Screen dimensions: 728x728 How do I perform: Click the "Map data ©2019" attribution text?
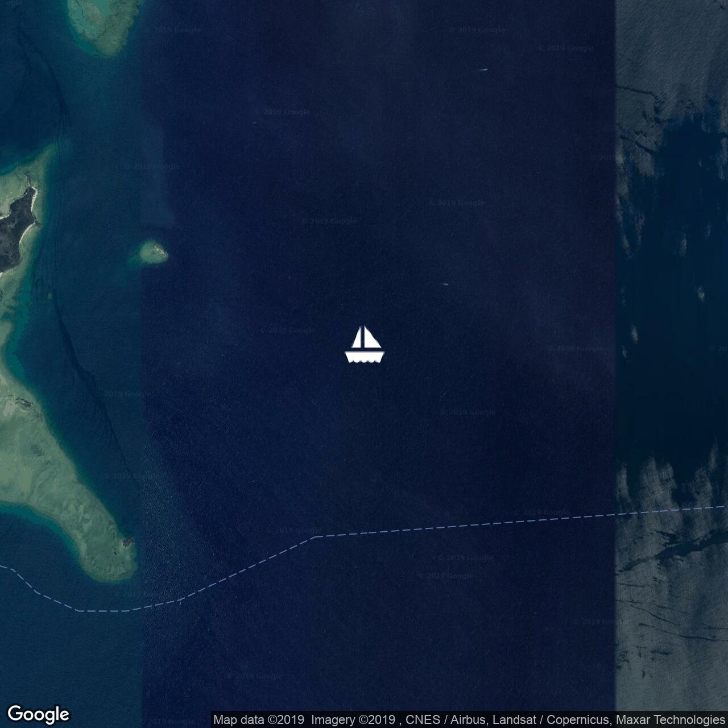[259, 720]
